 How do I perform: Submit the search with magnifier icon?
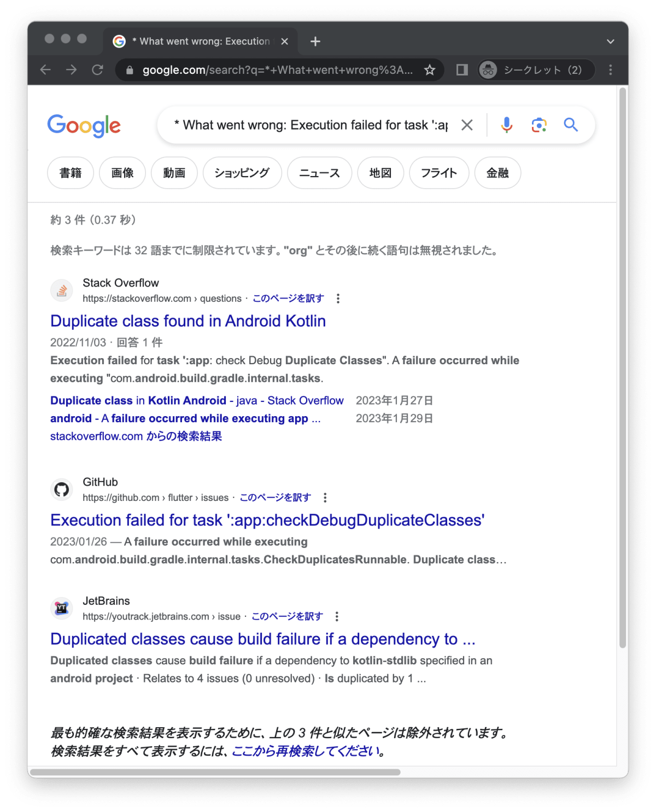tap(571, 125)
